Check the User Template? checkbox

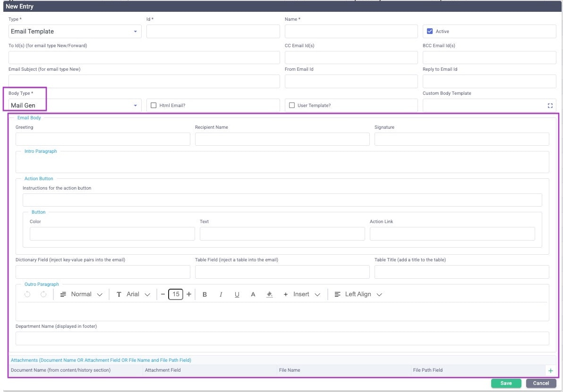point(292,105)
